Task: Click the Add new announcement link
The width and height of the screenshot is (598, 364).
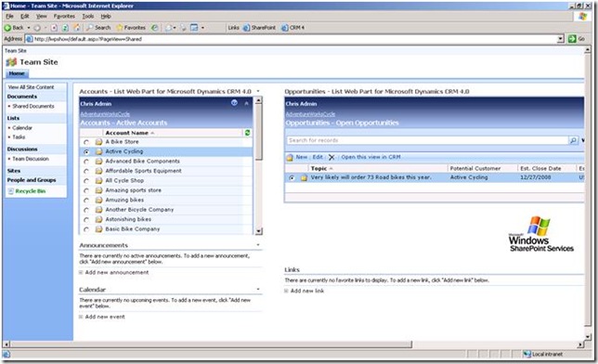Action: tap(117, 272)
